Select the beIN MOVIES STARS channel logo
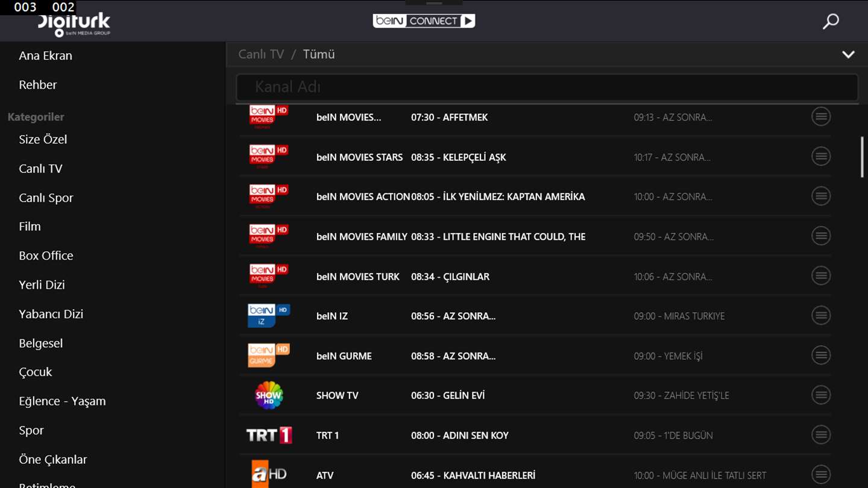Image resolution: width=868 pixels, height=488 pixels. pos(269,157)
